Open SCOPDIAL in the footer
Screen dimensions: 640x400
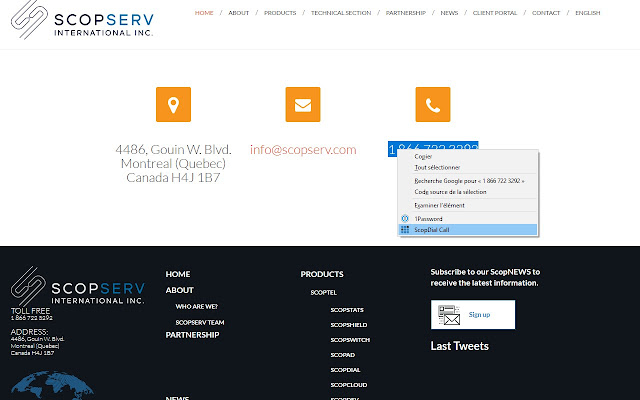345,370
